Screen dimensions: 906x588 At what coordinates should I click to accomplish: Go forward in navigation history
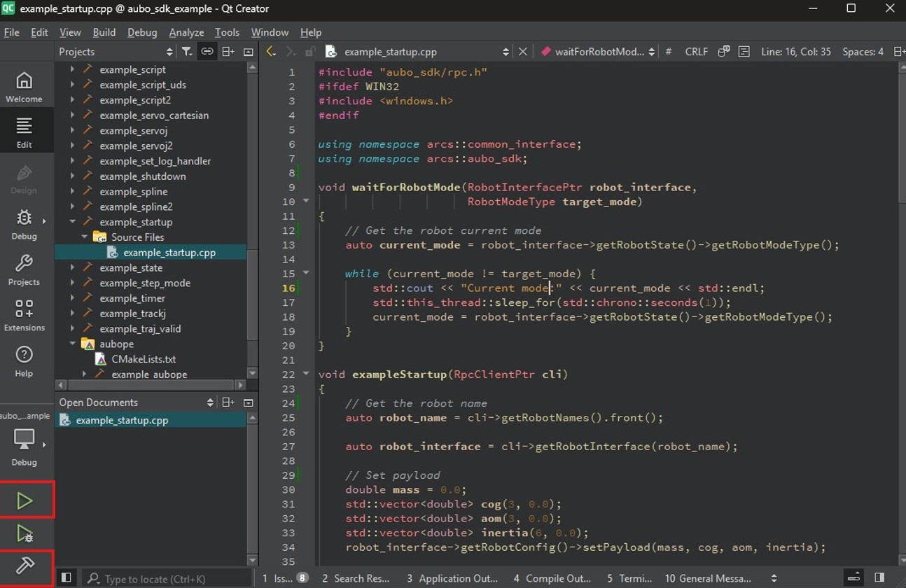tap(290, 52)
